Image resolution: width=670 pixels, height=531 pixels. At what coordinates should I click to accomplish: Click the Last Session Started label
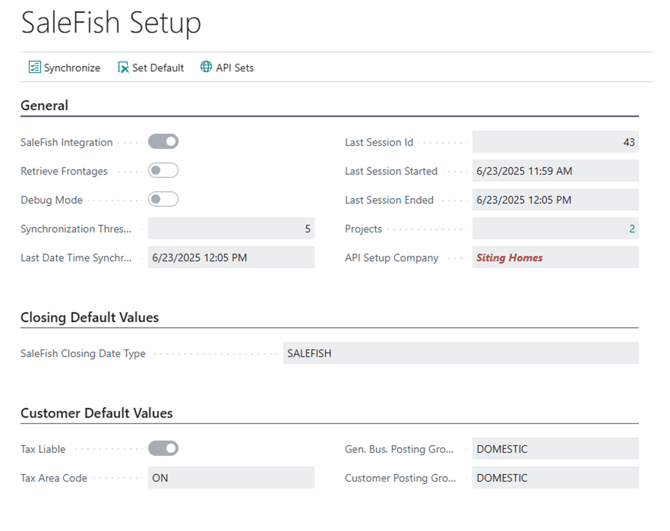pyautogui.click(x=391, y=171)
